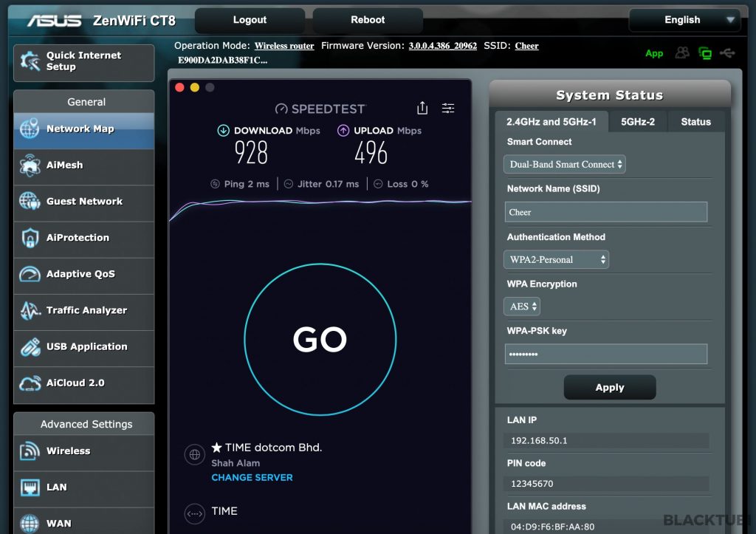This screenshot has width=756, height=534.
Task: Open the Guest Network menu item
Action: click(x=84, y=203)
